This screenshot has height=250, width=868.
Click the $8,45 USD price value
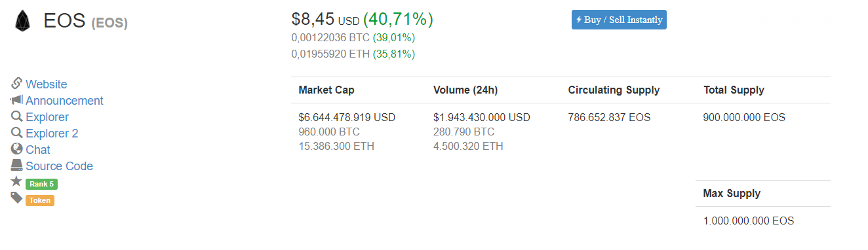[326, 20]
